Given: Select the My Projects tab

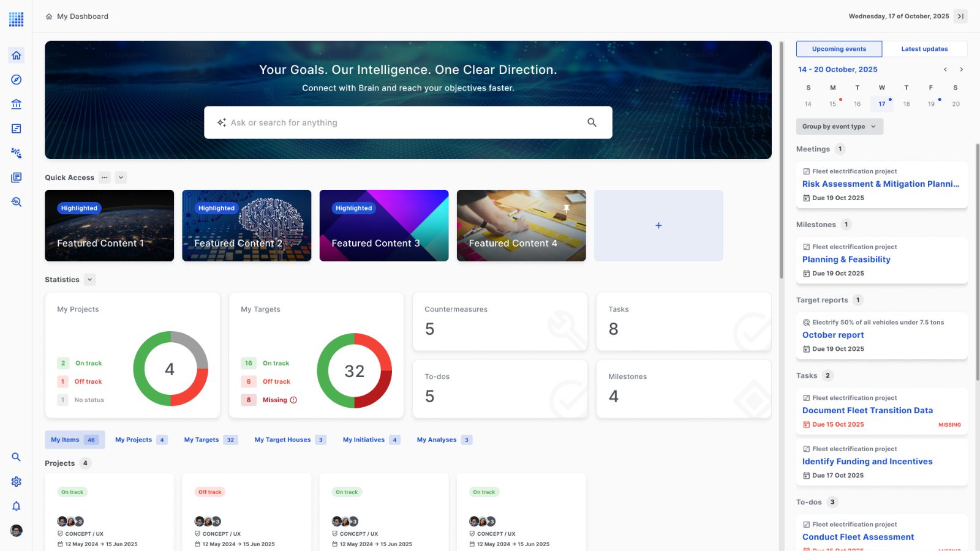Looking at the screenshot, I should pyautogui.click(x=141, y=440).
